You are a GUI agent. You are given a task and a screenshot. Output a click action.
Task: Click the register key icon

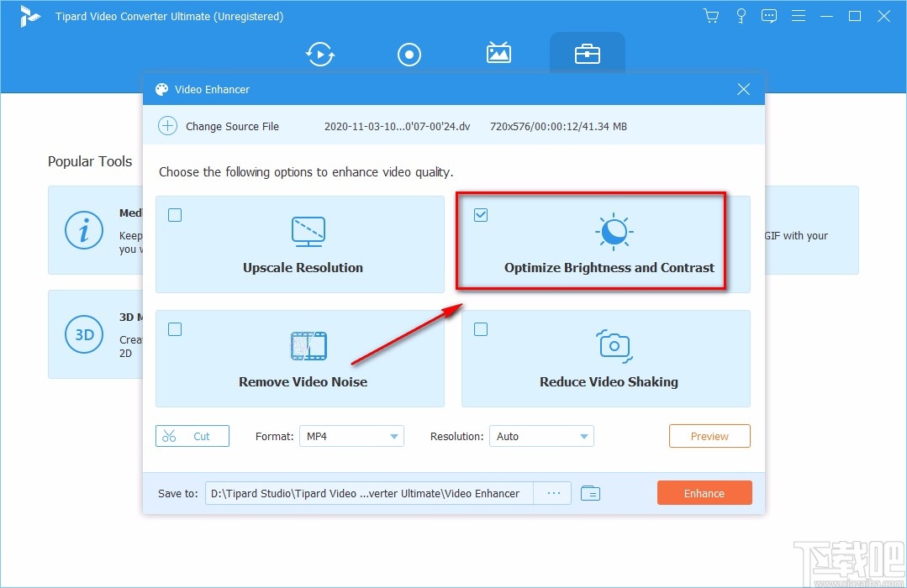click(x=741, y=16)
